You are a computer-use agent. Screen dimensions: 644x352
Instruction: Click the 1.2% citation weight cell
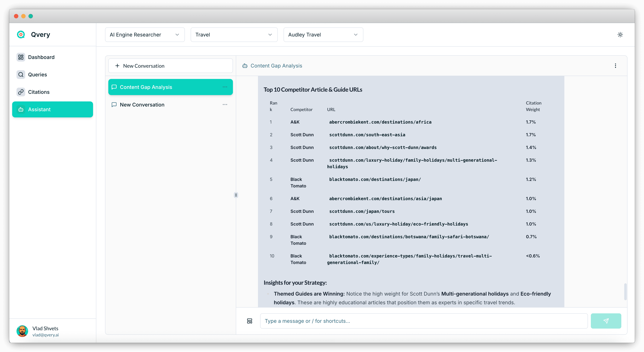click(x=531, y=179)
